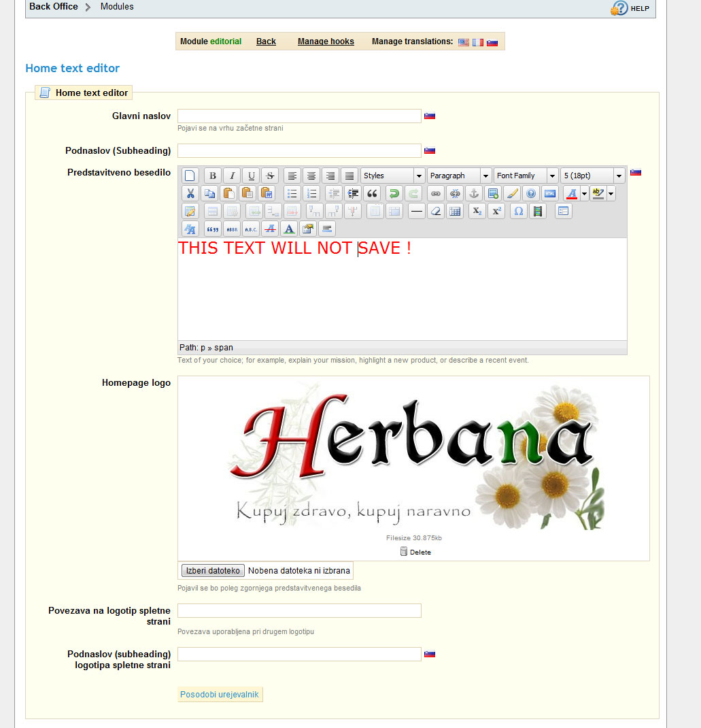The image size is (701, 728).
Task: Toggle bold formatting
Action: [x=213, y=176]
